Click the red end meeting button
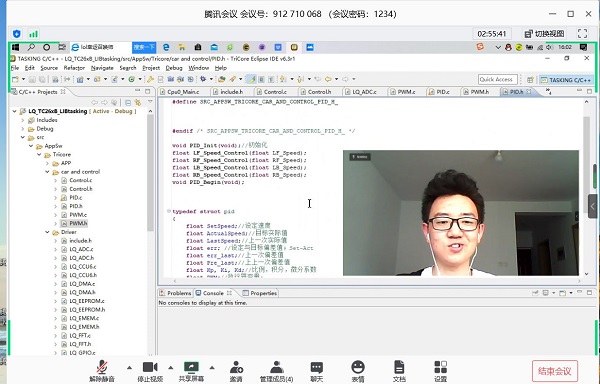The image size is (600, 384). [x=554, y=371]
